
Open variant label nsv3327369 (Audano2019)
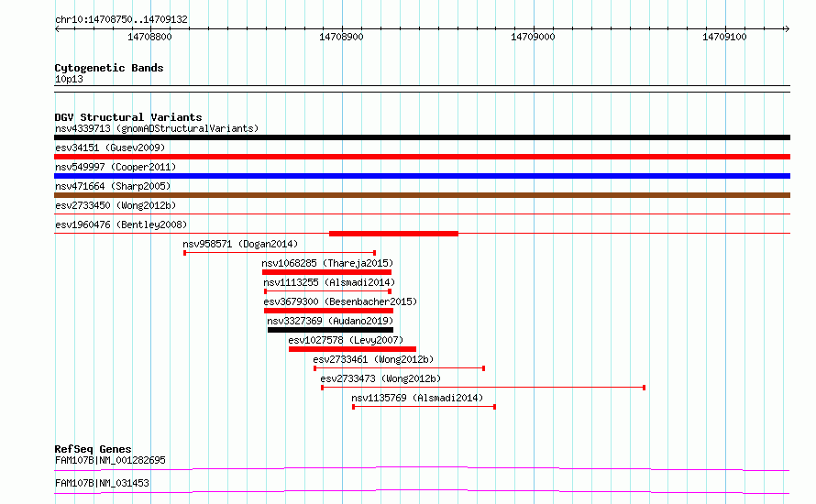[330, 321]
